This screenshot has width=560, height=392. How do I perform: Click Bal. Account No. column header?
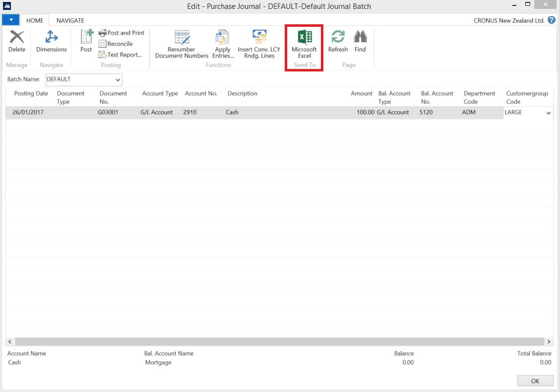[437, 97]
